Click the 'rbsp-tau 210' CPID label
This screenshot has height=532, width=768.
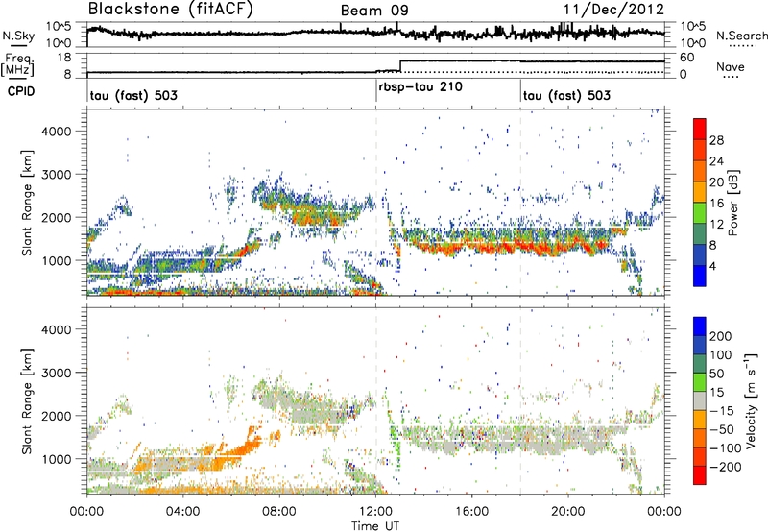(x=420, y=87)
